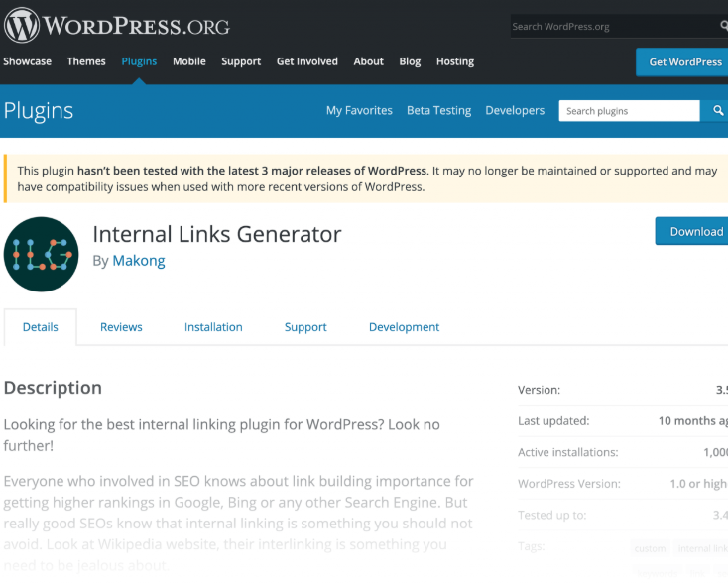Click the Plugins heading in blue bar
Viewport: 728px width, 583px height.
click(39, 111)
